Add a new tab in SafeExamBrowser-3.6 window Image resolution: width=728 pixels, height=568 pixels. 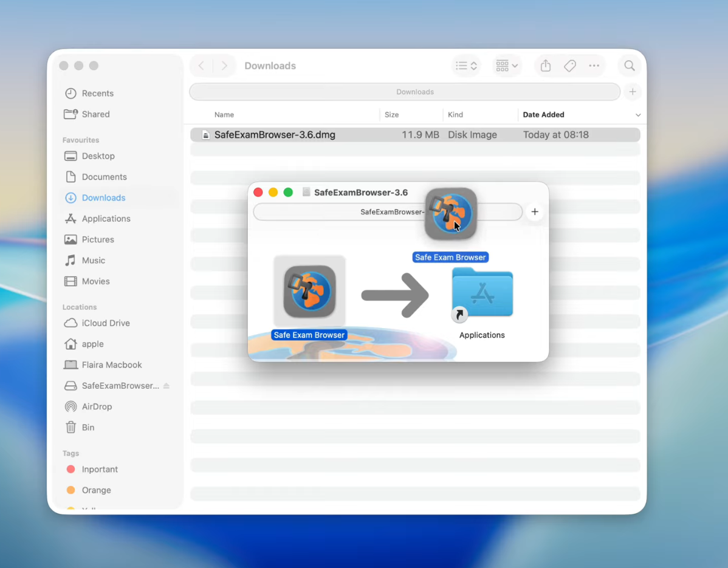pos(535,211)
